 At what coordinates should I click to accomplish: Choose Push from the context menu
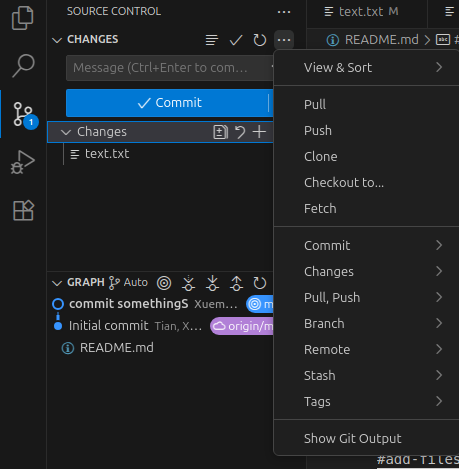coord(366,131)
